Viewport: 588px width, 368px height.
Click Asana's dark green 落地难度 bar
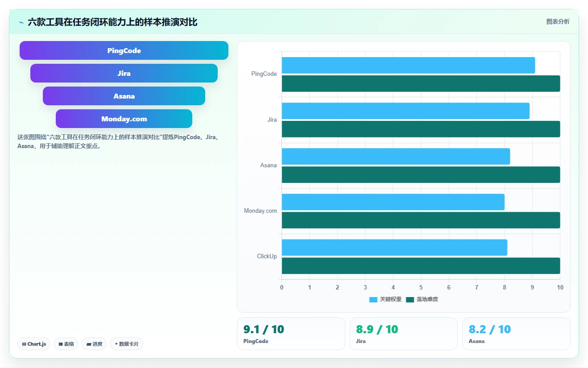(421, 175)
